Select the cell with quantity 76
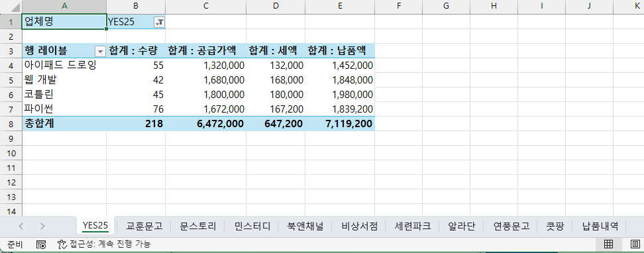 pos(136,109)
